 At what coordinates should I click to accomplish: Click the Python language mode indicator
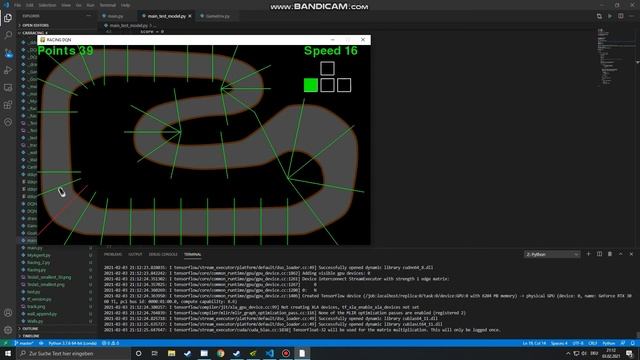coord(609,343)
